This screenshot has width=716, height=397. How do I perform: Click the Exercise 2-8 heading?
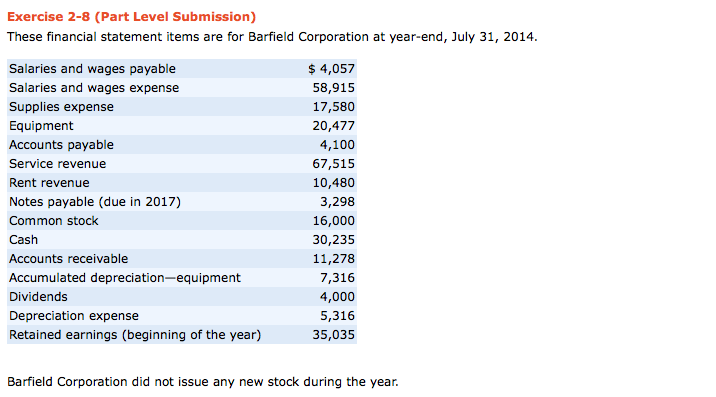pyautogui.click(x=132, y=17)
